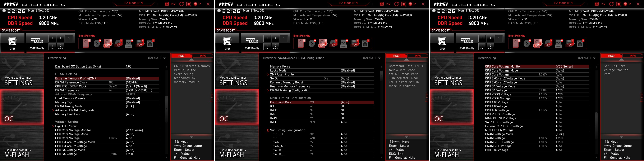Screen dimensions: 644x161
Task: Edit tREFI Auto field in sub timings
Action: coord(322,138)
